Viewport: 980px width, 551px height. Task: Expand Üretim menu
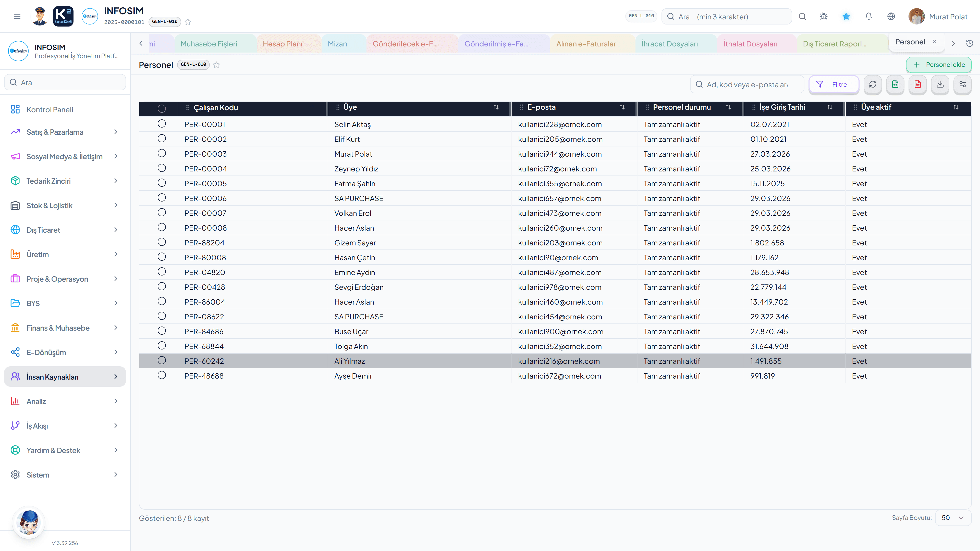pos(65,254)
